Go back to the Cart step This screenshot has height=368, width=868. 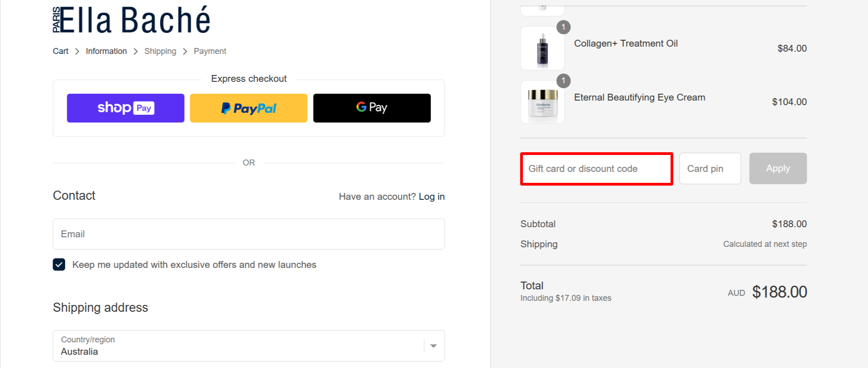pyautogui.click(x=60, y=51)
